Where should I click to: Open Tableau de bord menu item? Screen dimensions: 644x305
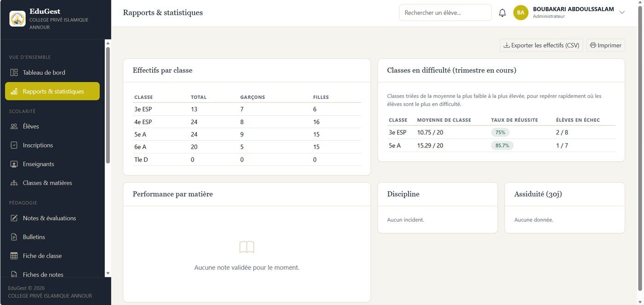(52, 73)
